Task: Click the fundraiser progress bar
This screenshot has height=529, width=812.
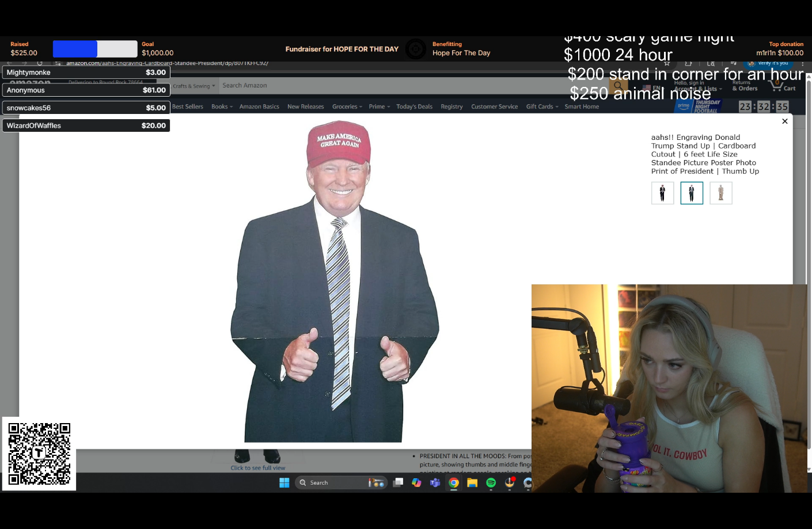Action: pyautogui.click(x=95, y=49)
